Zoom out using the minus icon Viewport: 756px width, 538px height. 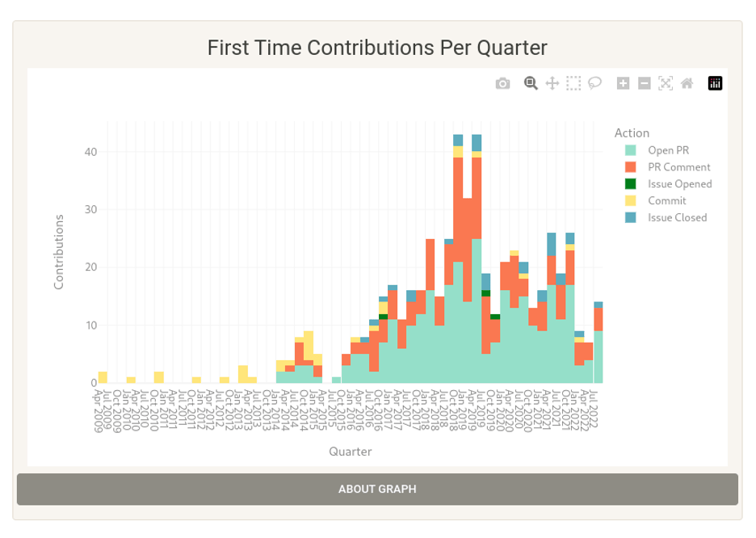[643, 83]
